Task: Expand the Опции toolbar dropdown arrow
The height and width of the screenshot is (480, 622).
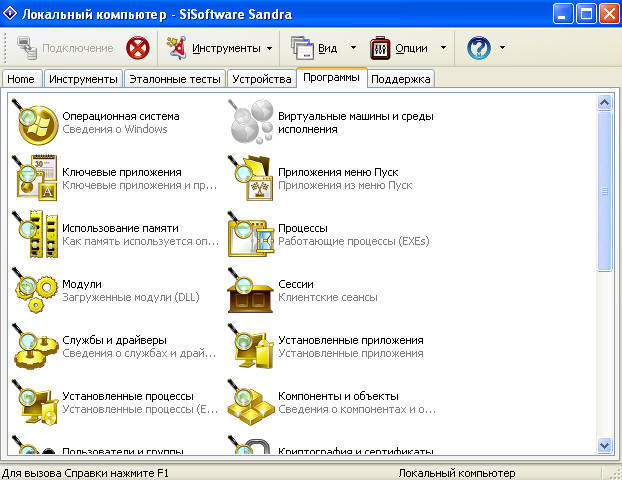Action: tap(443, 48)
